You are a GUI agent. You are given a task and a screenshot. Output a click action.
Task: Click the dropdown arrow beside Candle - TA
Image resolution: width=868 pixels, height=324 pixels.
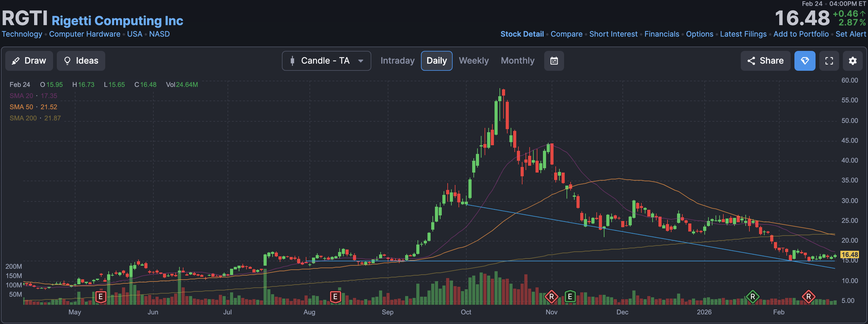point(360,61)
